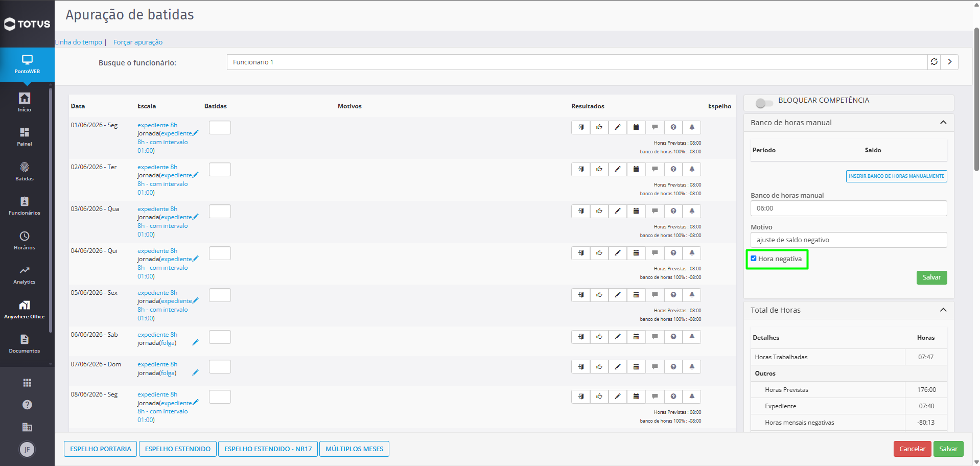Click the batidas box for 05/06/2026
The height and width of the screenshot is (466, 980).
220,295
